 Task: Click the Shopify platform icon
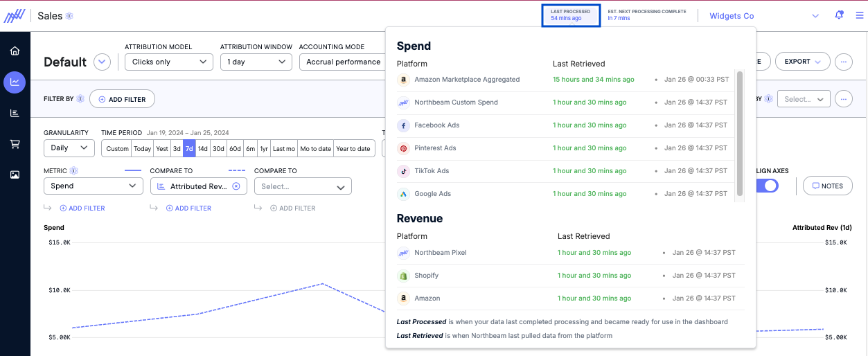[403, 276]
